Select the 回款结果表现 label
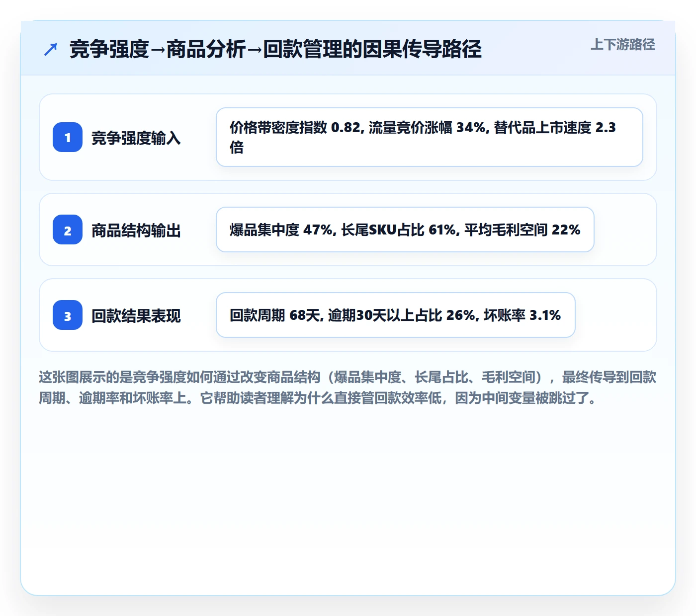 tap(136, 315)
